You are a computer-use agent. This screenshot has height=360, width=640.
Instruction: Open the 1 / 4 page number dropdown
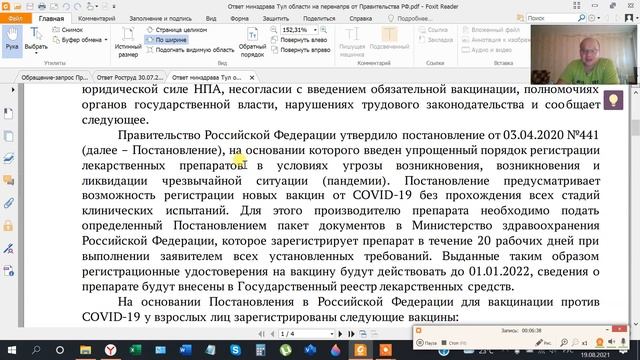coord(331,334)
